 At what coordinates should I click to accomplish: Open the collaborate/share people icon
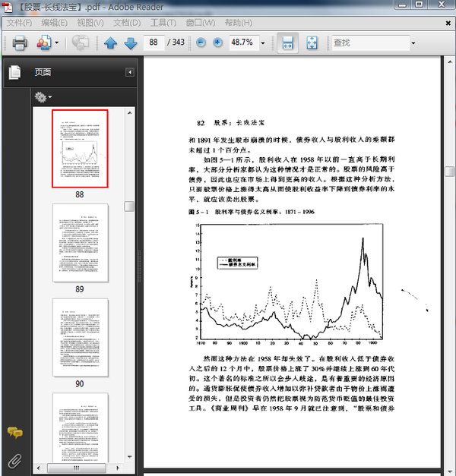44,43
